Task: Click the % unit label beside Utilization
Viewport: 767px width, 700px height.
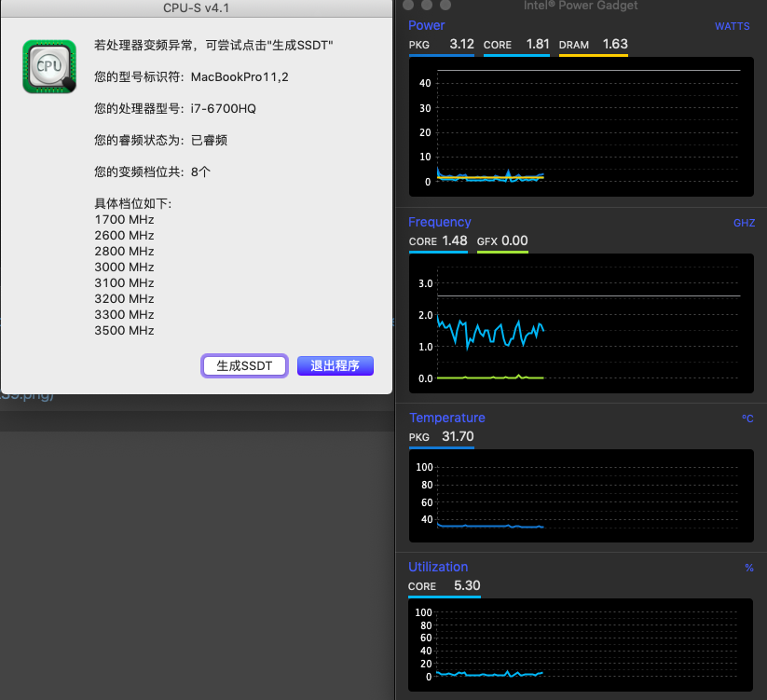Action: point(749,568)
